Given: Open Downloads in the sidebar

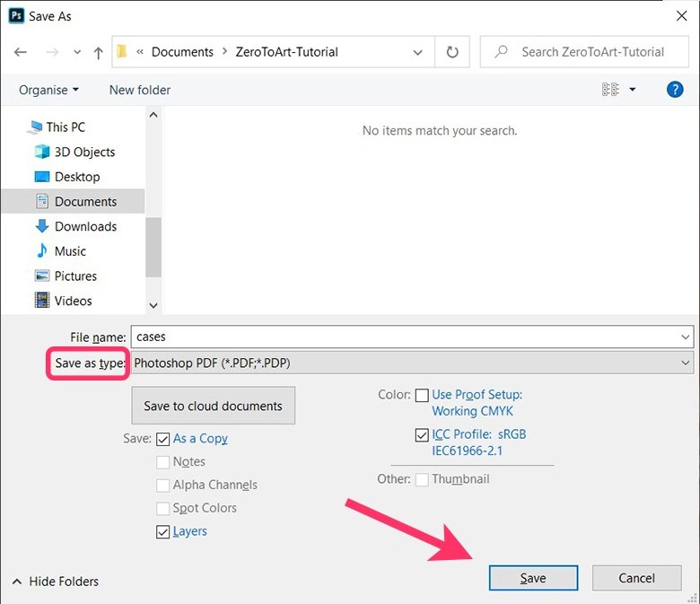Looking at the screenshot, I should 75,226.
